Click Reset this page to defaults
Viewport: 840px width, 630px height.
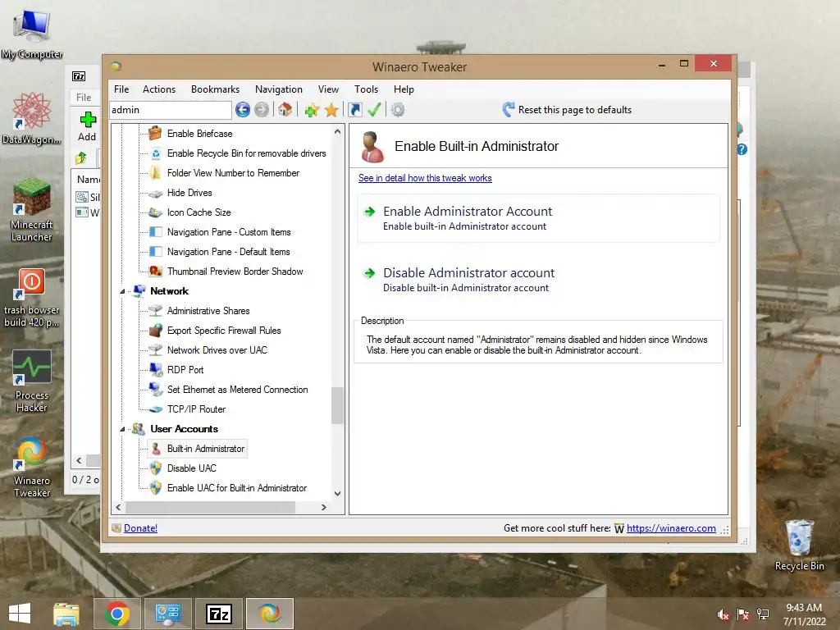click(x=567, y=110)
